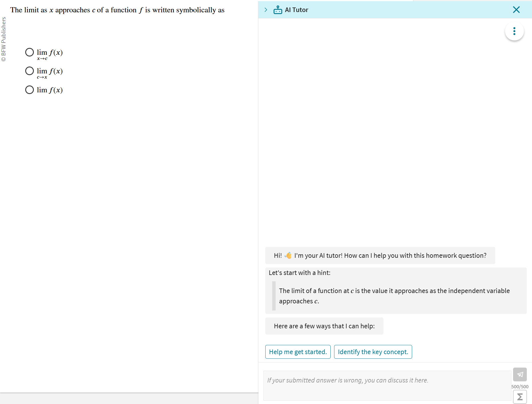Viewport: 532px width, 404px height.
Task: Click the 500/500 character counter
Action: click(x=519, y=386)
